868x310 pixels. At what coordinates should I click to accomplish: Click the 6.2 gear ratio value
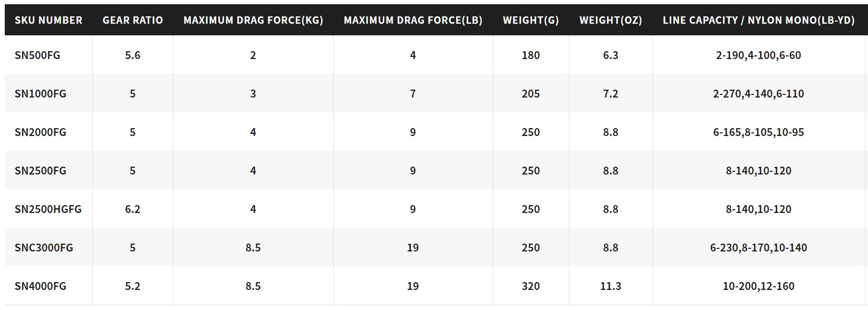[133, 209]
